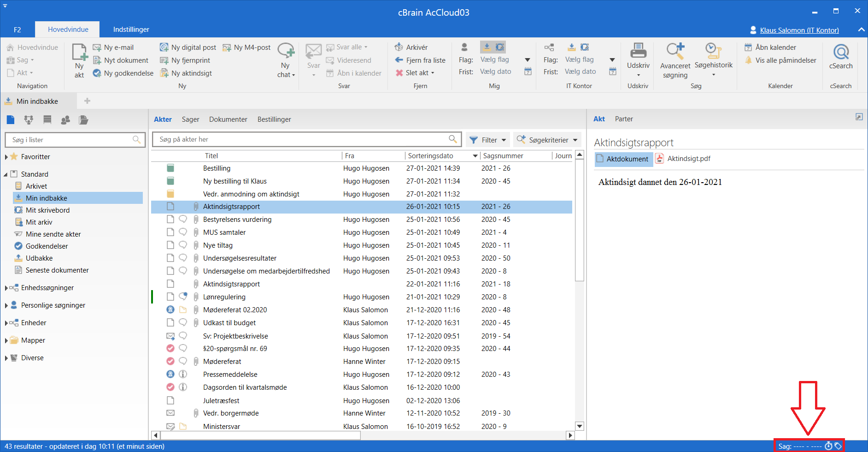This screenshot has height=452, width=868.
Task: Open Slet akt dropdown
Action: tap(415, 73)
